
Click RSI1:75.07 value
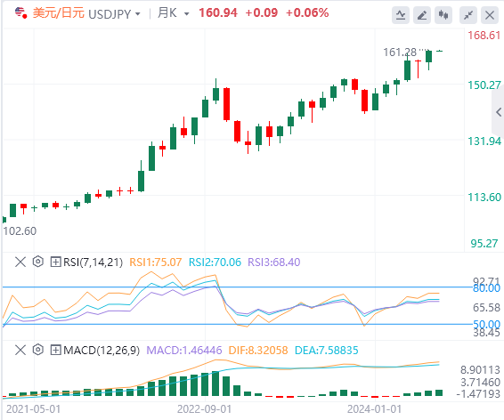(156, 262)
